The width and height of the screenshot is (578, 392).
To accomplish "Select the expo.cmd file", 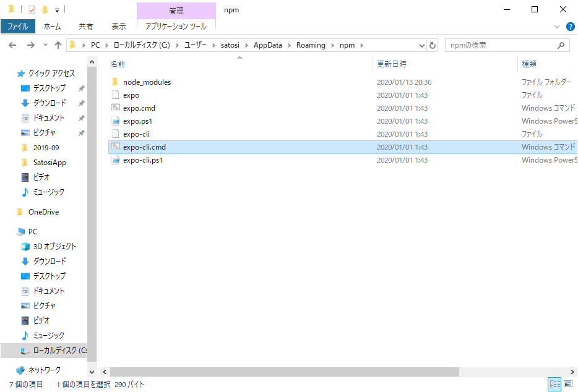I will click(x=139, y=108).
